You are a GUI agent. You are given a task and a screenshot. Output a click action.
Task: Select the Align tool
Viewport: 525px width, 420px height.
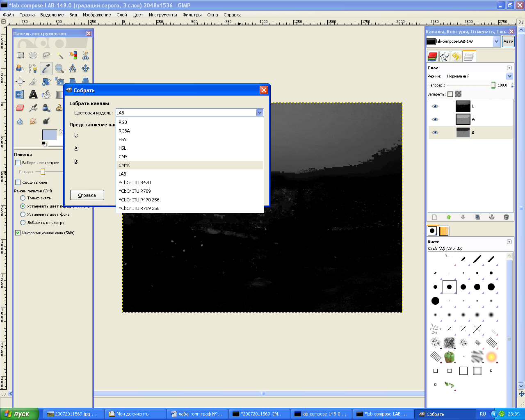pyautogui.click(x=20, y=82)
